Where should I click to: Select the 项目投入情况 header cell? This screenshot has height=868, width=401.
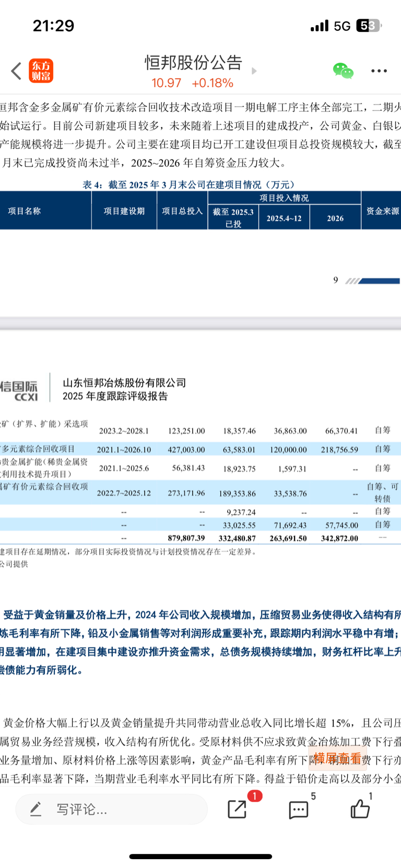284,198
